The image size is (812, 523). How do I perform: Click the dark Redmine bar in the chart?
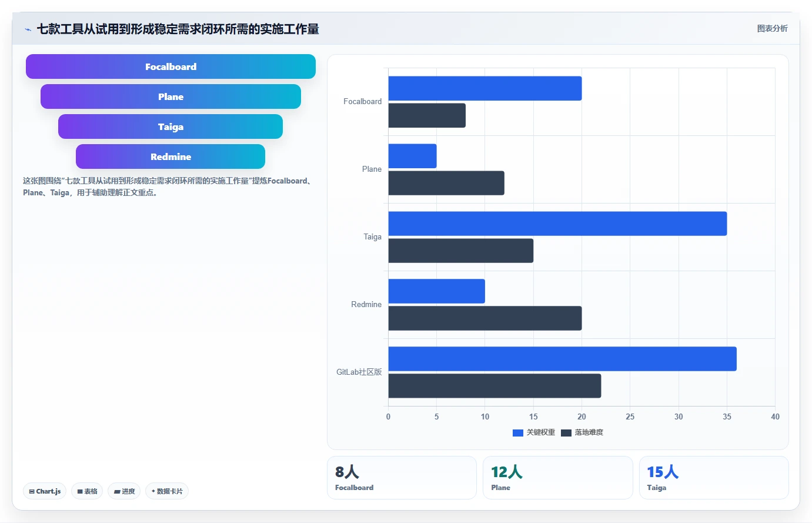(x=485, y=318)
